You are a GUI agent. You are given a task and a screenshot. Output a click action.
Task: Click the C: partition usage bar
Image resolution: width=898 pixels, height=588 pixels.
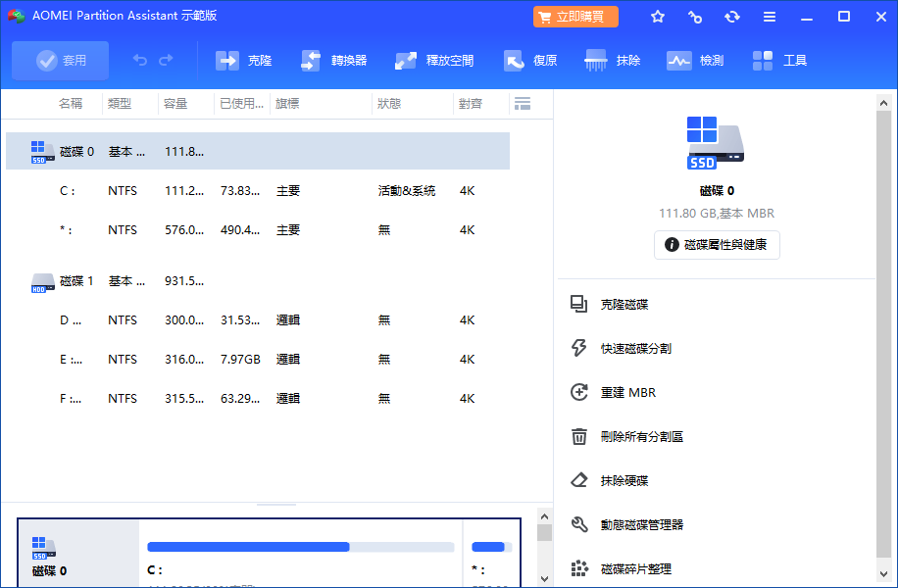300,547
